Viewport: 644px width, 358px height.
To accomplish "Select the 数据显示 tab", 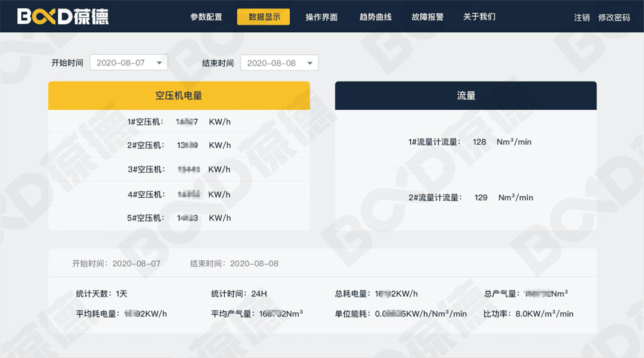I will click(x=263, y=17).
